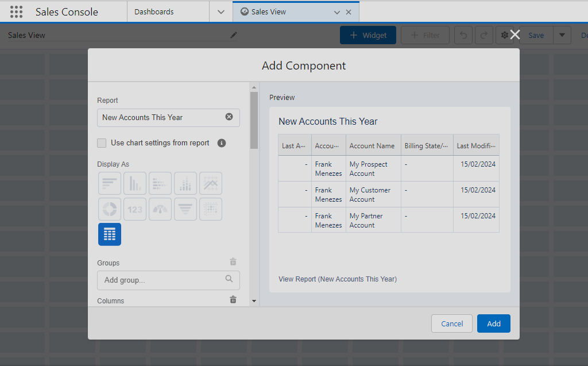Click the Billing State/… column header
Image resolution: width=588 pixels, height=366 pixels.
tap(427, 145)
